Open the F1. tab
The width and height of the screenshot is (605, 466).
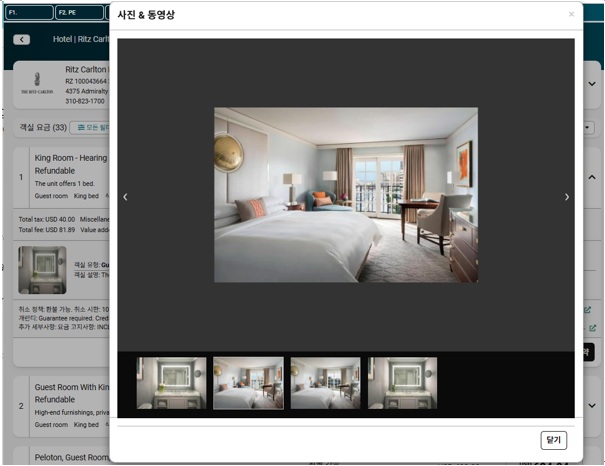click(29, 12)
